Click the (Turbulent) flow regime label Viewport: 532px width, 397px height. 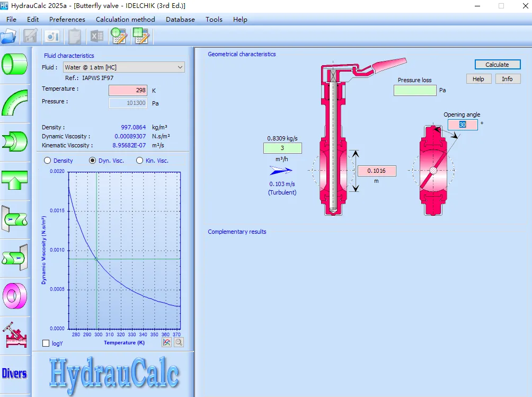tap(282, 192)
